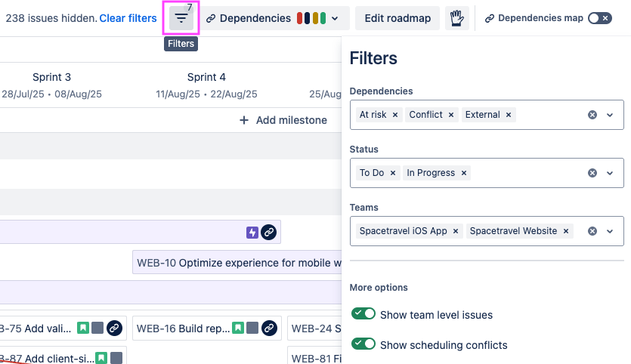Clear all Dependencies filter values
The height and width of the screenshot is (364, 631).
pyautogui.click(x=592, y=115)
